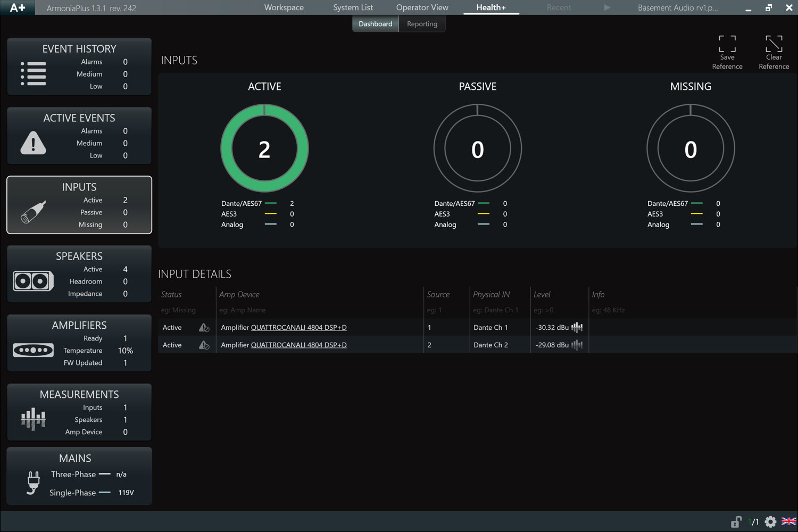
Task: Open level meter icon beside -29.08 dBu
Action: pos(577,345)
